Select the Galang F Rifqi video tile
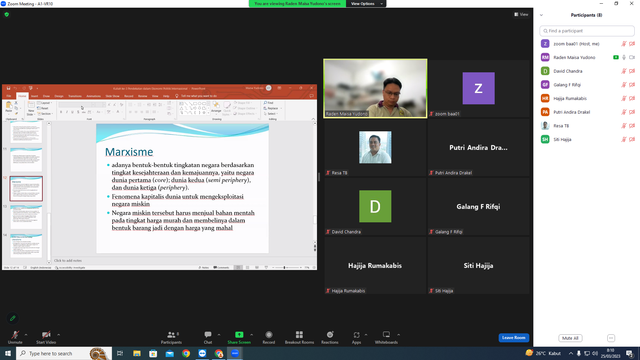This screenshot has width=640, height=360. [478, 207]
